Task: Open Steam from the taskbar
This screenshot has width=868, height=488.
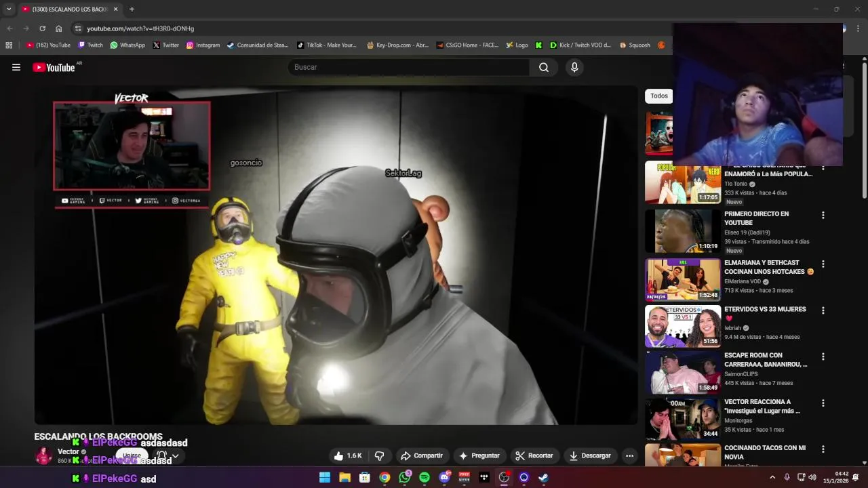Action: (544, 477)
